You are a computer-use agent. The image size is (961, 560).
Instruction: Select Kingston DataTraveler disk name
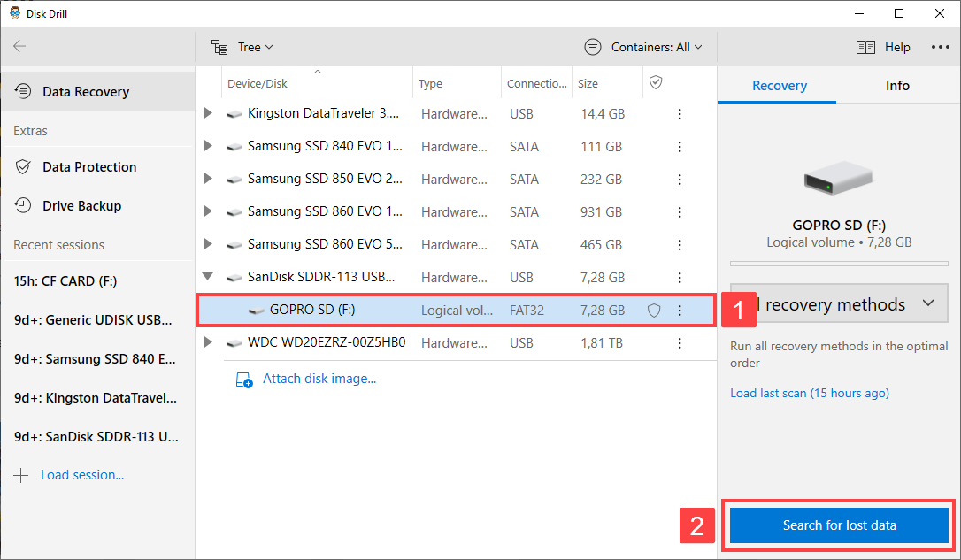click(323, 113)
